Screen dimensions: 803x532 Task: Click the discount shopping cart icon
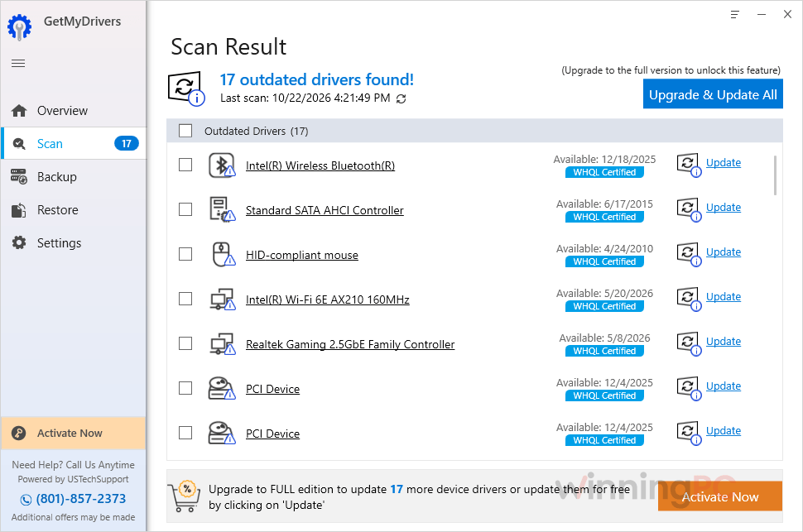point(185,496)
